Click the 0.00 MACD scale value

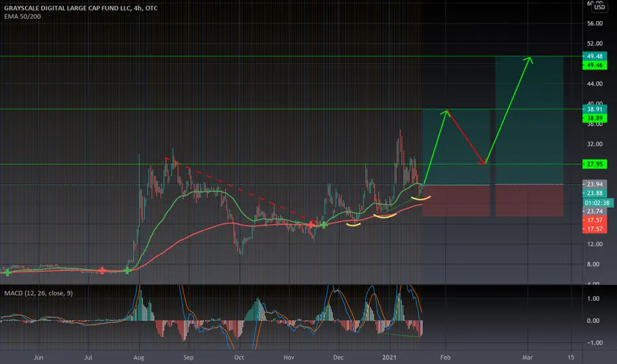click(593, 321)
